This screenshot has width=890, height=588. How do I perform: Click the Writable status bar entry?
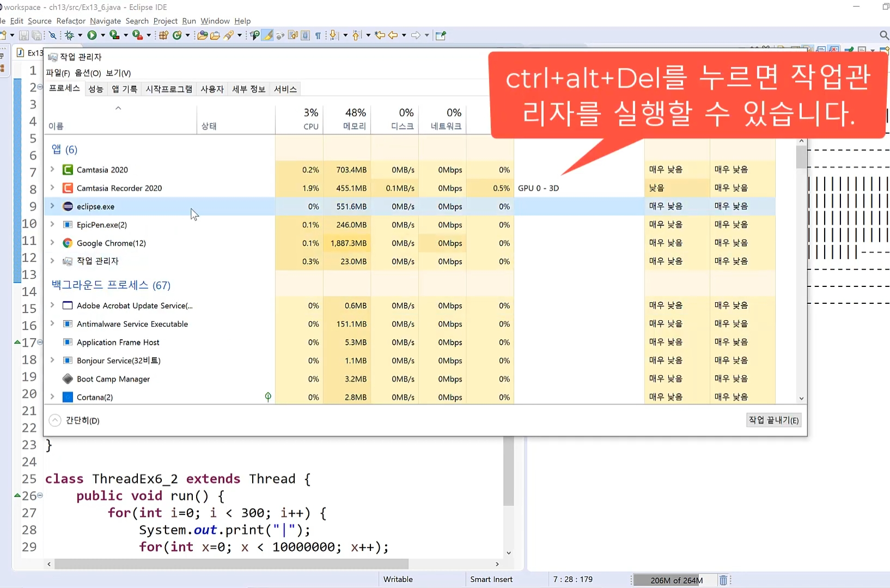(x=398, y=579)
